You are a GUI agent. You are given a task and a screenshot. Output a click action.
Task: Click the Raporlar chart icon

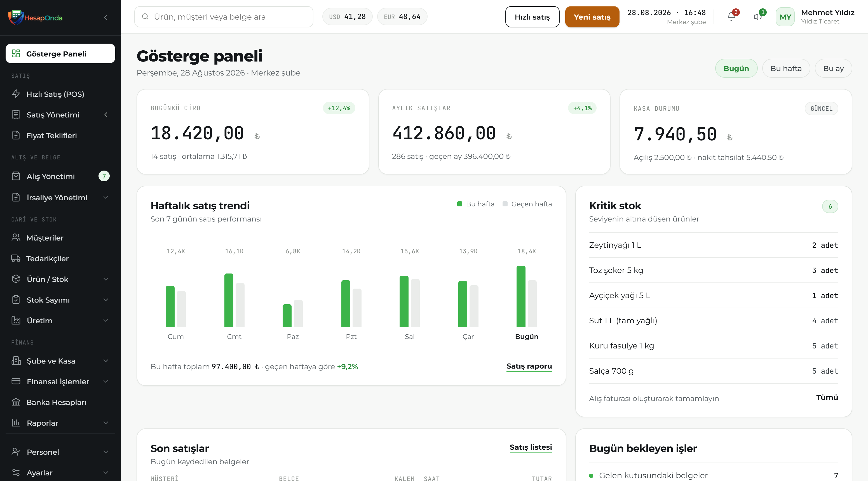(16, 423)
